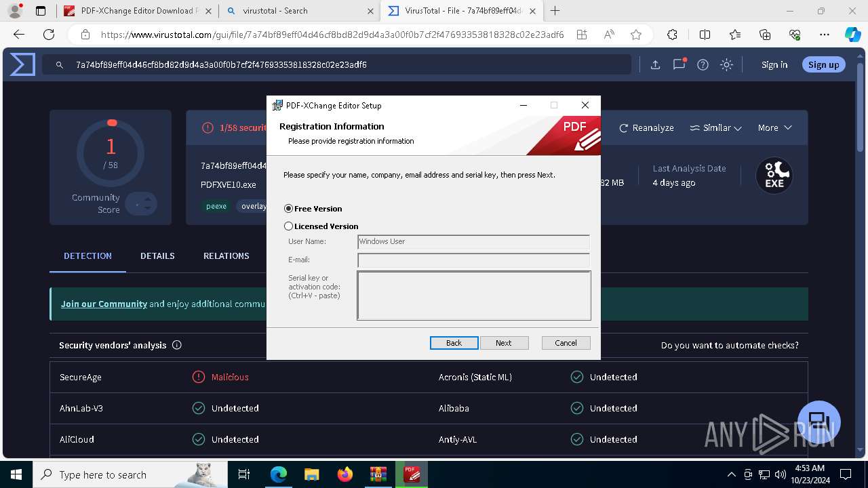Click the peexe tag
The height and width of the screenshot is (488, 868).
tap(216, 206)
